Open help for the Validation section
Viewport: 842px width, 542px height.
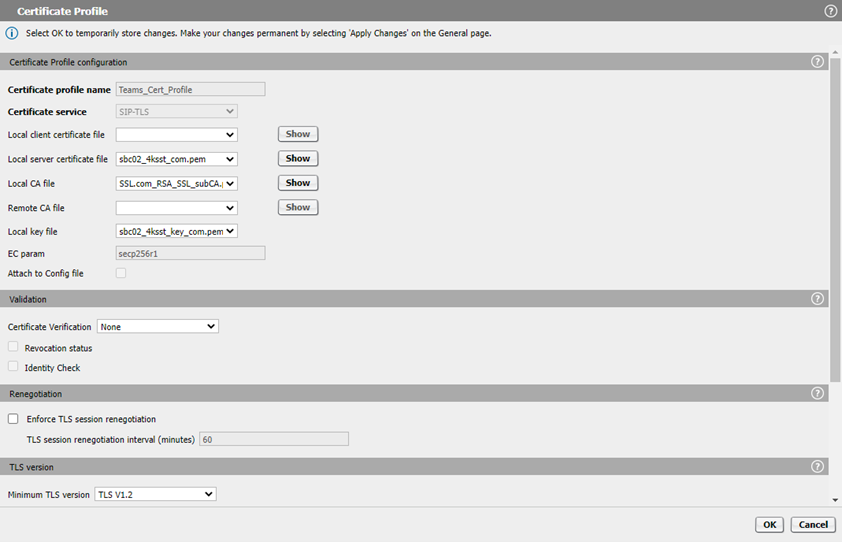click(x=817, y=299)
